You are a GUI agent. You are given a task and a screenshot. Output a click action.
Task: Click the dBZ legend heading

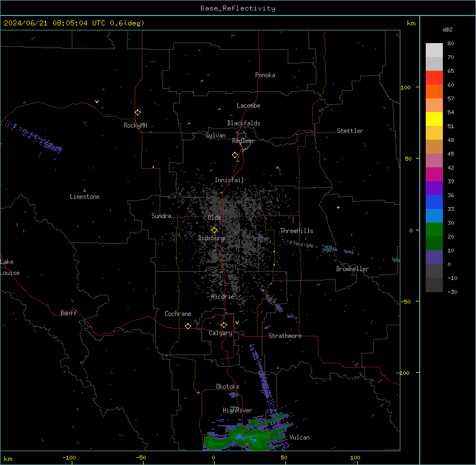[447, 29]
